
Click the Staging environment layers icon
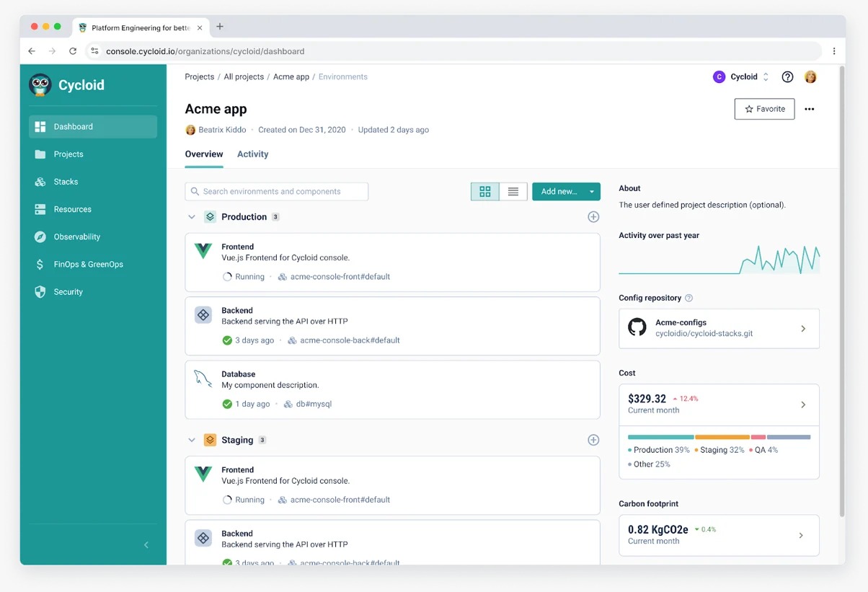coord(210,440)
